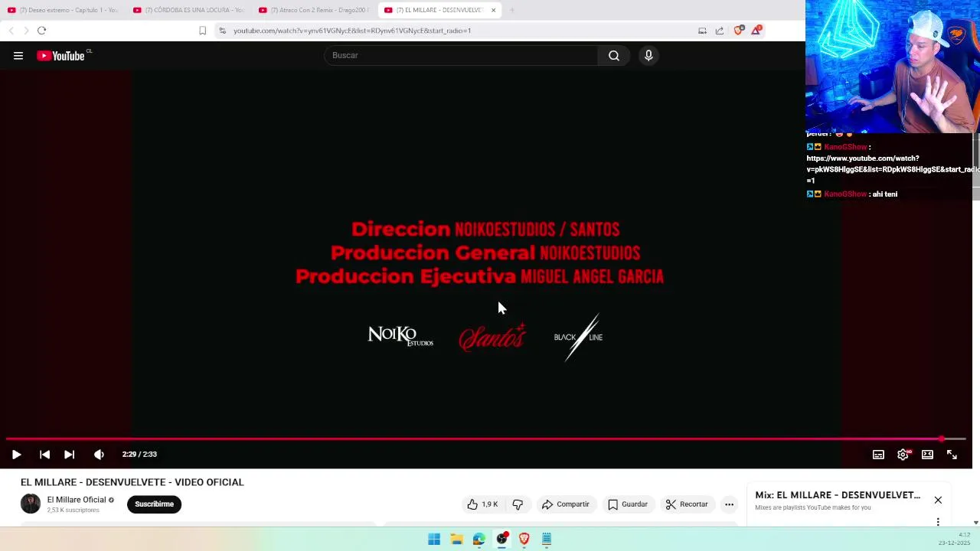Switch to Atraco Con 2 Remix tab
Viewport: 980px width, 551px height.
tap(315, 10)
